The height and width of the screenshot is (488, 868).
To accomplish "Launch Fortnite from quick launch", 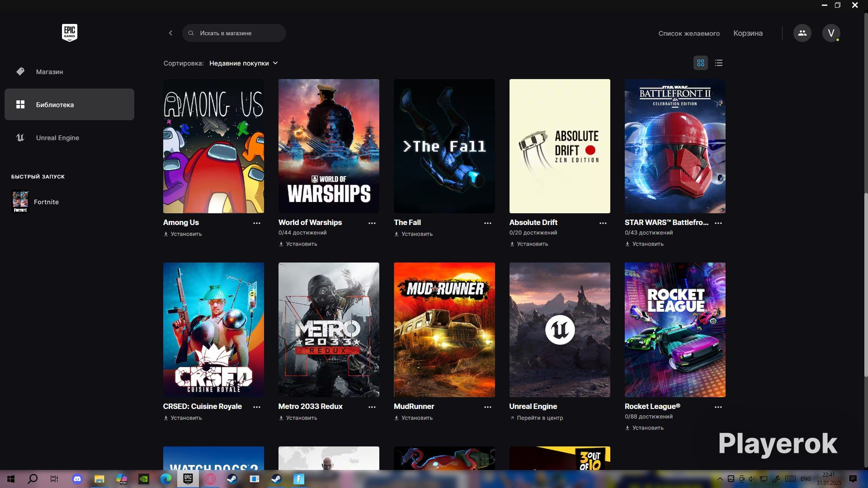I will [35, 202].
